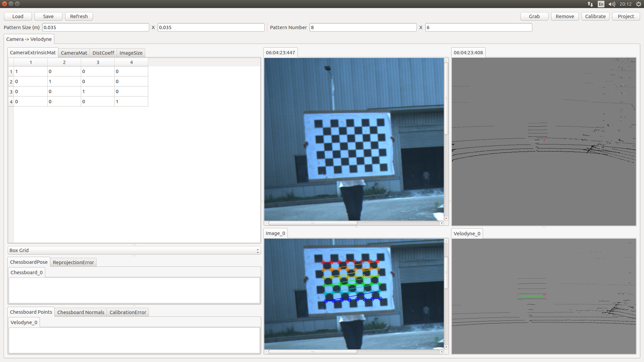
Task: Open the DistCoeff tab
Action: [103, 53]
